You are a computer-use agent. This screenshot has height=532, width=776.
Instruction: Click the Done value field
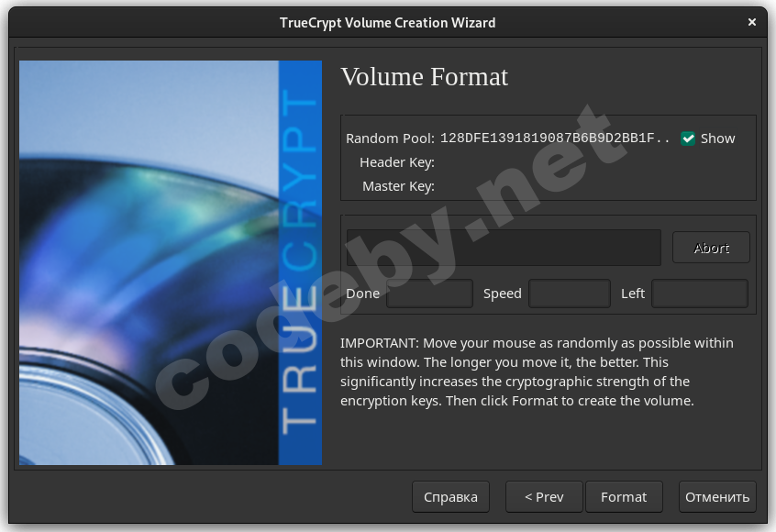(429, 294)
